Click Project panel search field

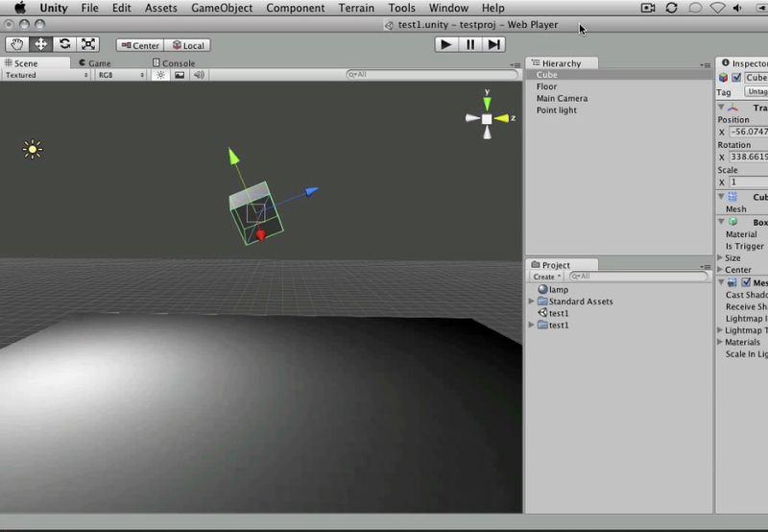[x=638, y=277]
